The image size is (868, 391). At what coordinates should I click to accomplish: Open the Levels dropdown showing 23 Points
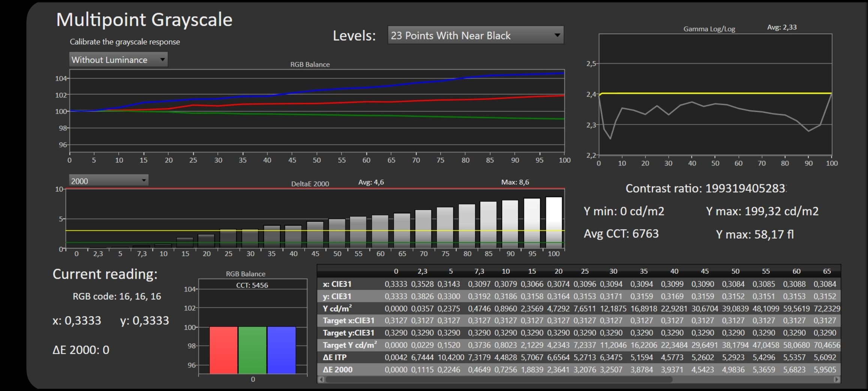(x=475, y=35)
